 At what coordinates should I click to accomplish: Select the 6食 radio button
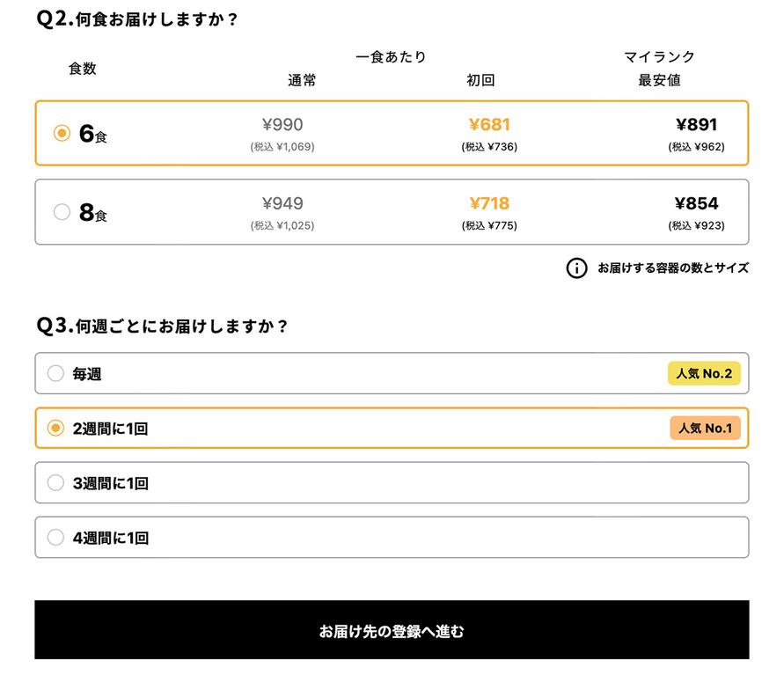coord(62,134)
